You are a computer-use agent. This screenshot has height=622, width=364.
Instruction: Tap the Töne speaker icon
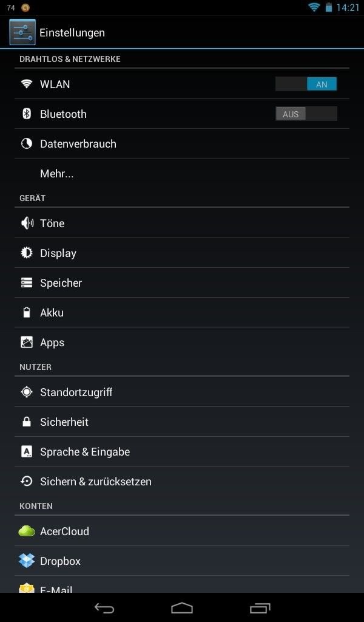coord(27,224)
